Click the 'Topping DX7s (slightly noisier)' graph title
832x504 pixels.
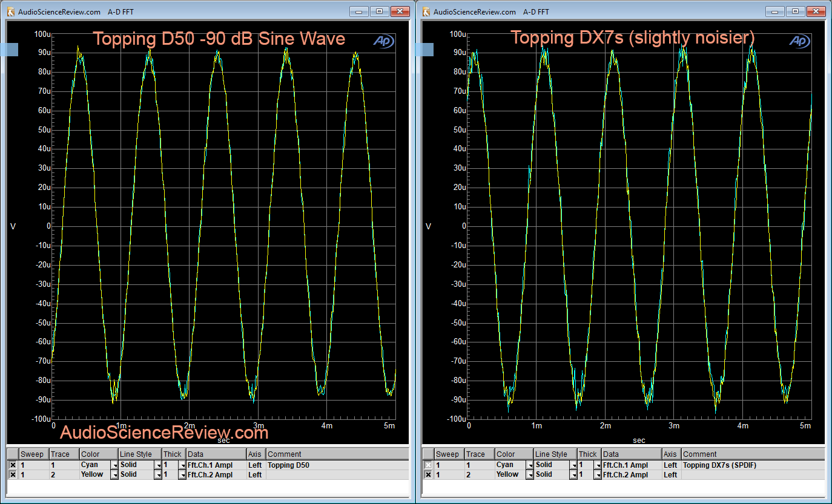tap(633, 38)
